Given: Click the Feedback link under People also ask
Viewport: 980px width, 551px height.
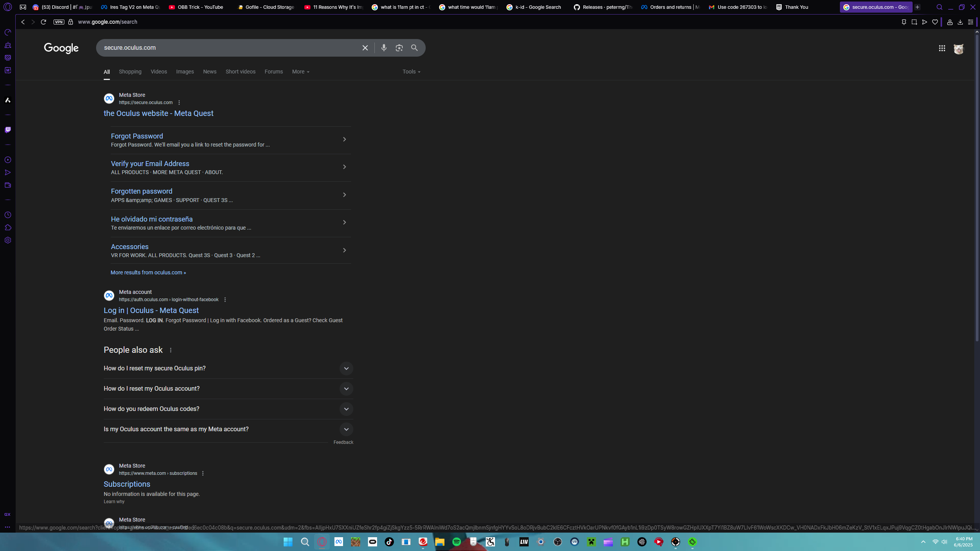Looking at the screenshot, I should point(343,442).
